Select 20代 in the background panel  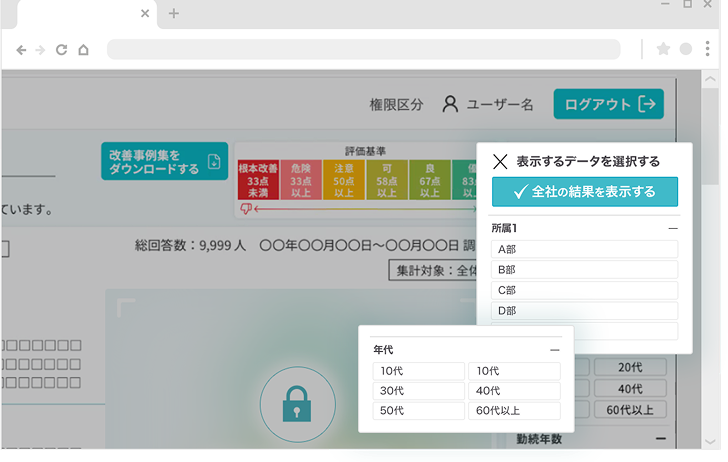tap(630, 367)
